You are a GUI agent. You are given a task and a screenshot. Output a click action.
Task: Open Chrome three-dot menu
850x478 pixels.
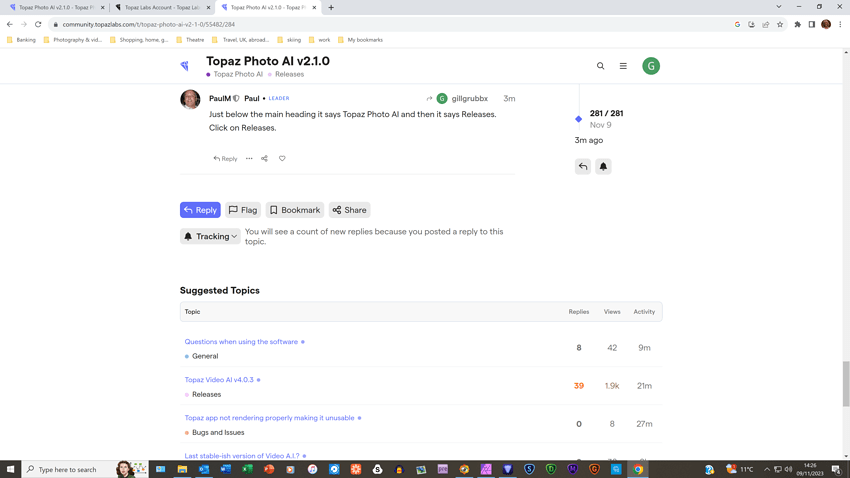click(x=840, y=24)
